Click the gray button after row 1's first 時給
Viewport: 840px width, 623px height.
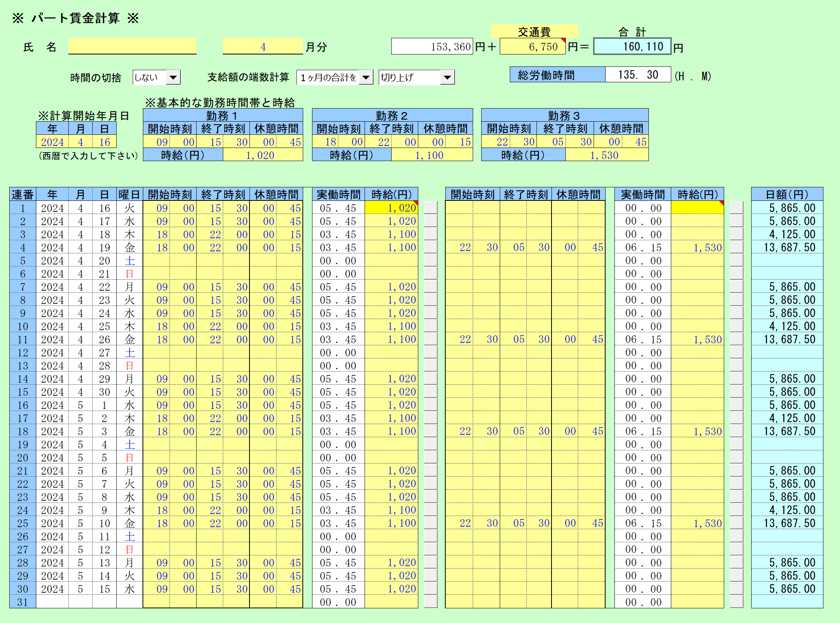pyautogui.click(x=431, y=208)
